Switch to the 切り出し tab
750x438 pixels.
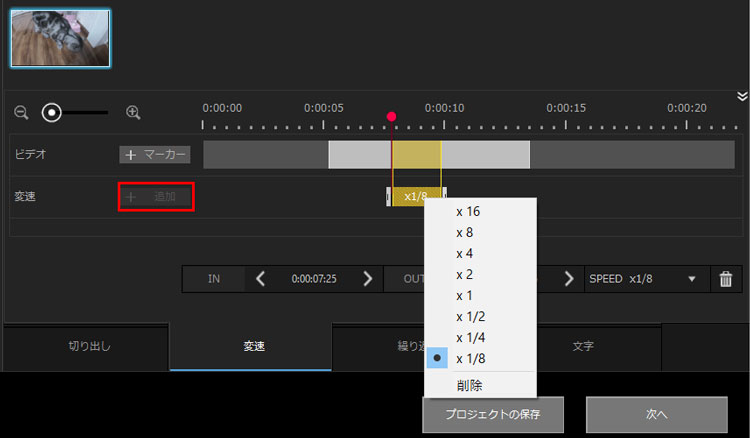pos(88,346)
